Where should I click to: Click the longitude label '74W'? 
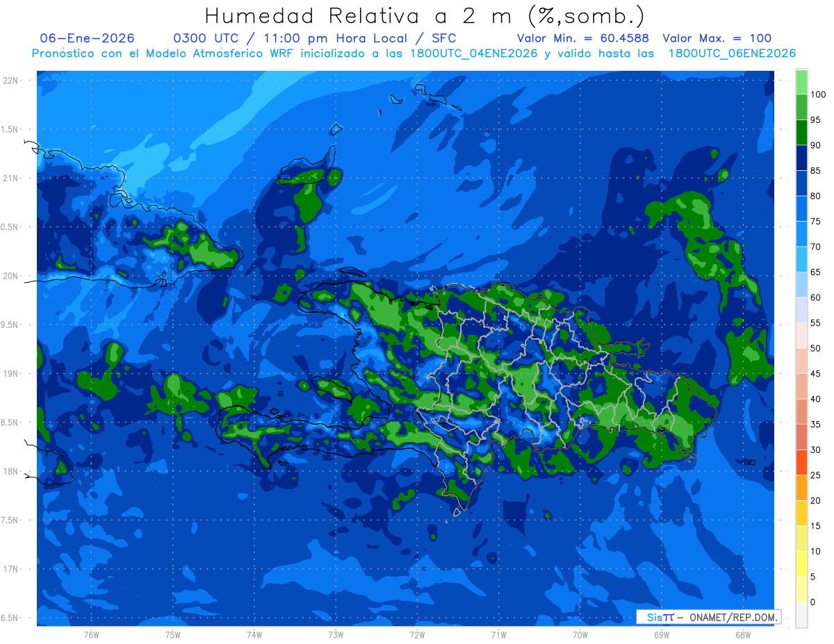click(x=254, y=635)
